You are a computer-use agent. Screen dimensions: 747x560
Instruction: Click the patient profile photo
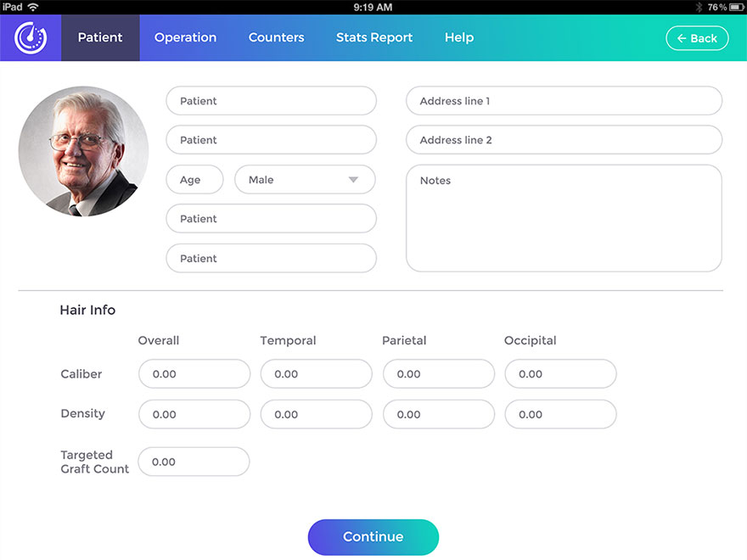click(82, 150)
